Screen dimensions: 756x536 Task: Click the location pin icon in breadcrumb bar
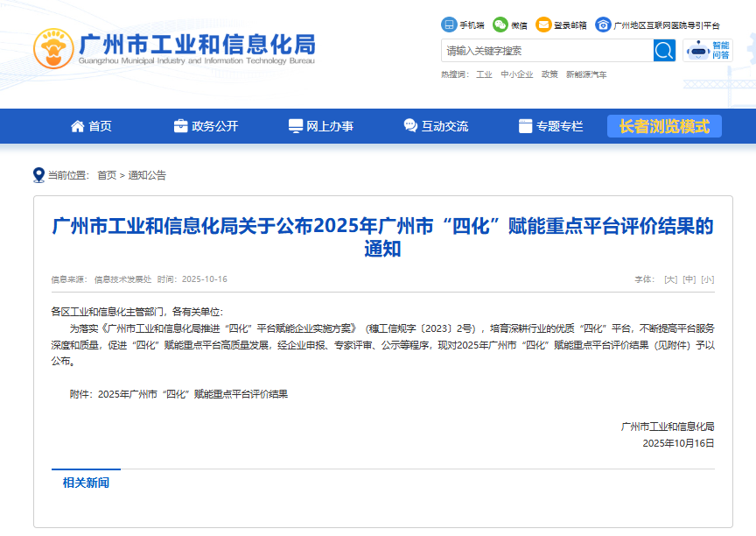(x=37, y=173)
